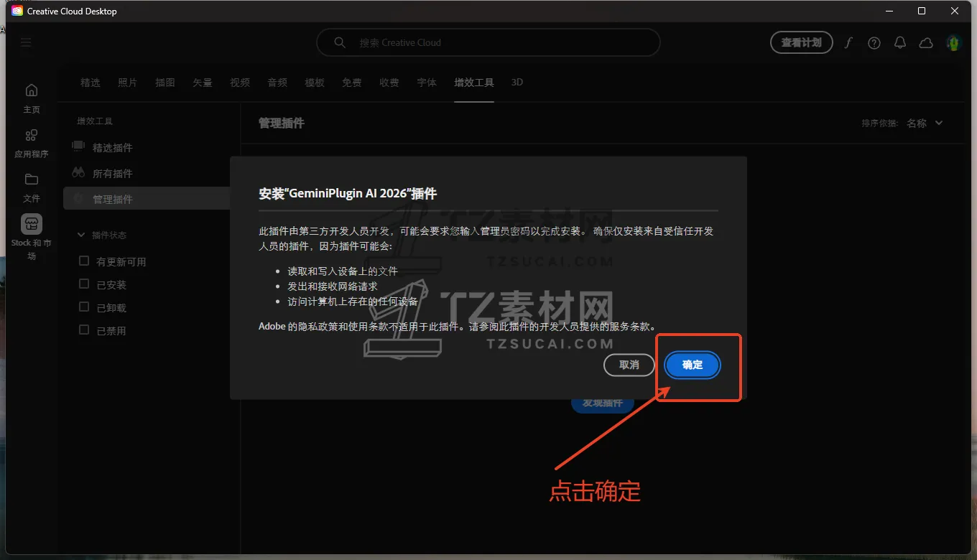Open the fonts icon in header
977x560 pixels.
(x=848, y=42)
